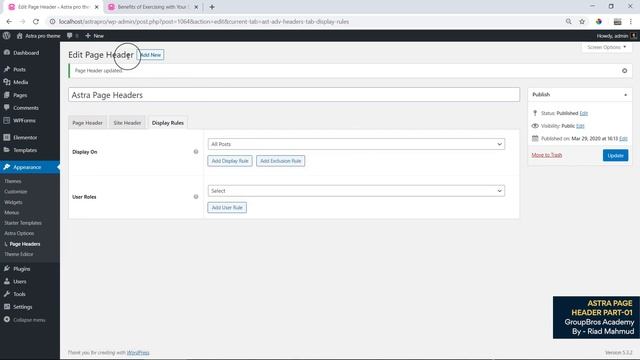Click the Add New button

(x=151, y=55)
